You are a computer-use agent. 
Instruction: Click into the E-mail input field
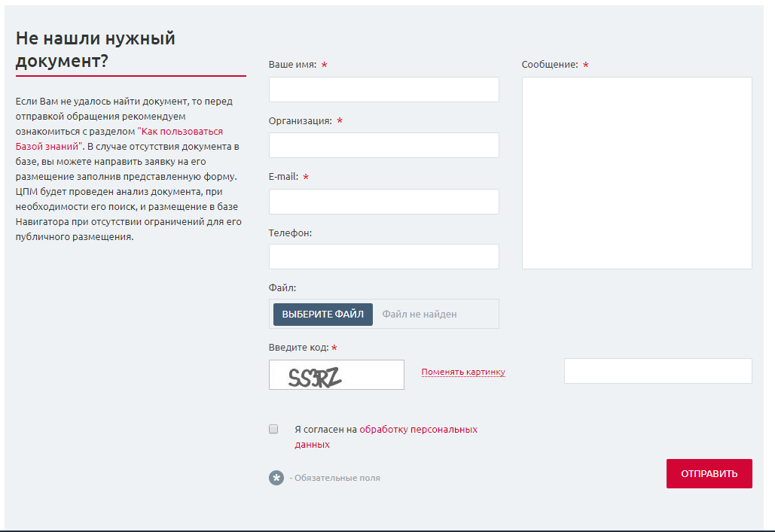383,202
